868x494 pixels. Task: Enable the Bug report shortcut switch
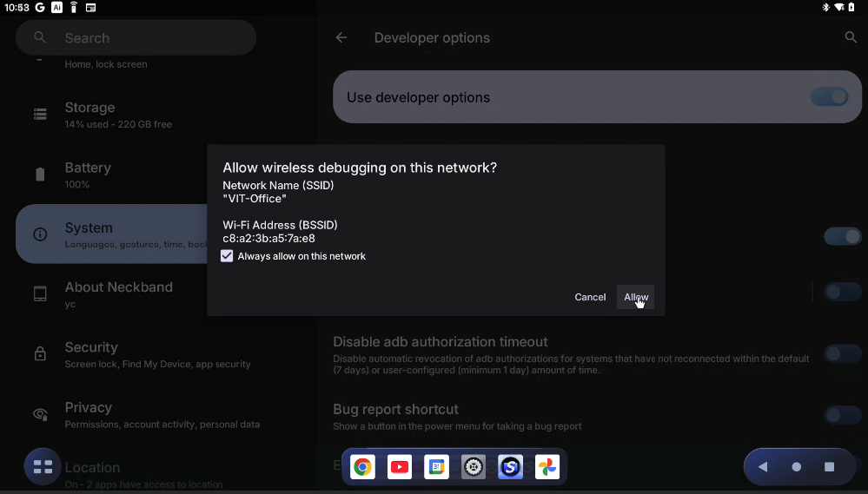(842, 415)
